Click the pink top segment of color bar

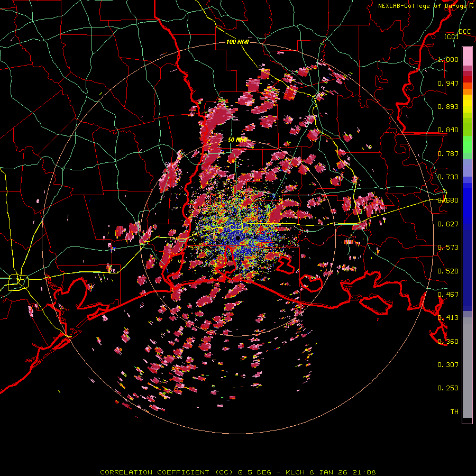tap(467, 57)
